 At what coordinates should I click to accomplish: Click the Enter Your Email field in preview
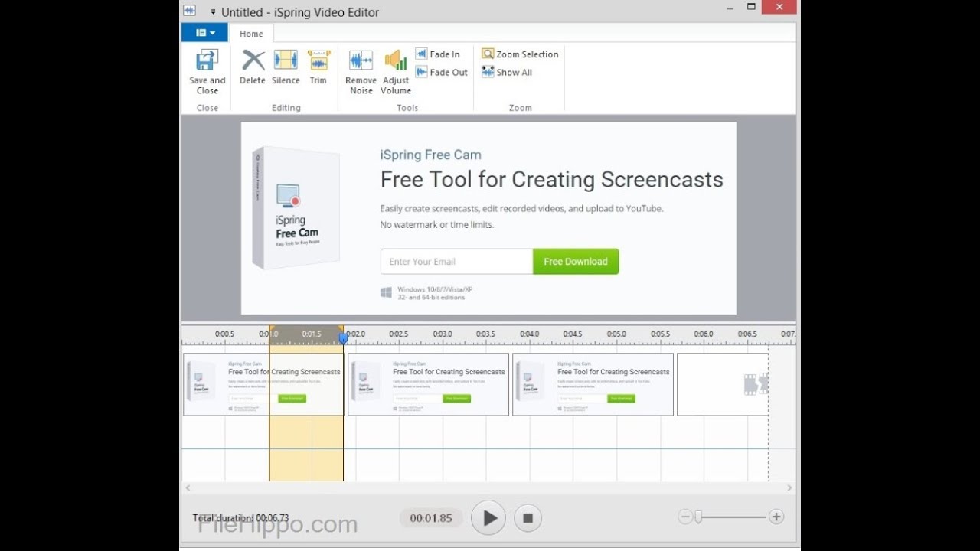[x=456, y=262]
